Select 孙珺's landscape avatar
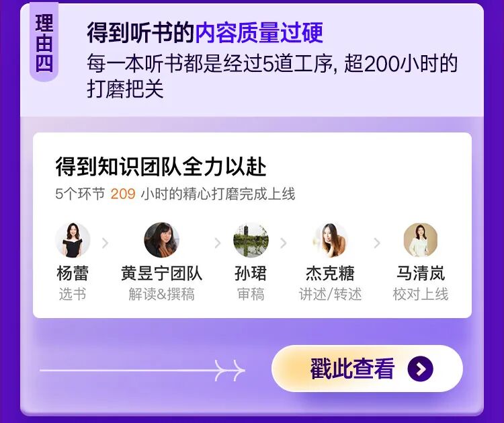This screenshot has width=504, height=423. tap(251, 240)
